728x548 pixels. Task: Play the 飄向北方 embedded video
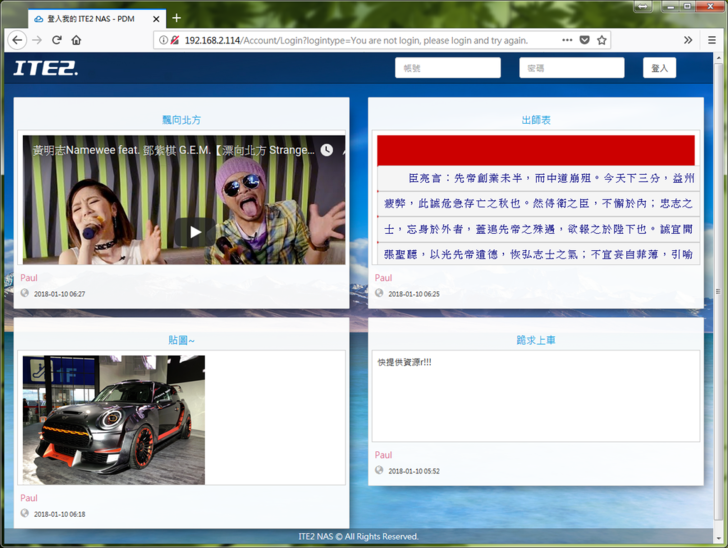195,231
